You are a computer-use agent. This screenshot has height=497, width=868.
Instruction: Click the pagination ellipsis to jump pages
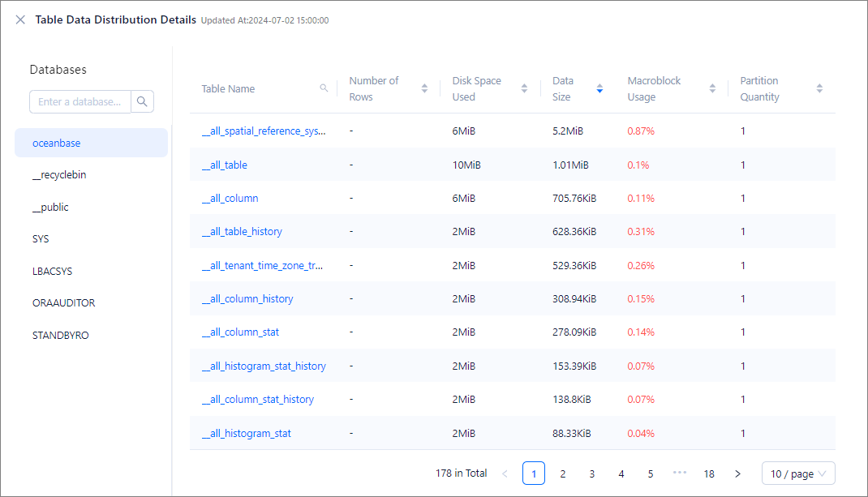(x=680, y=473)
